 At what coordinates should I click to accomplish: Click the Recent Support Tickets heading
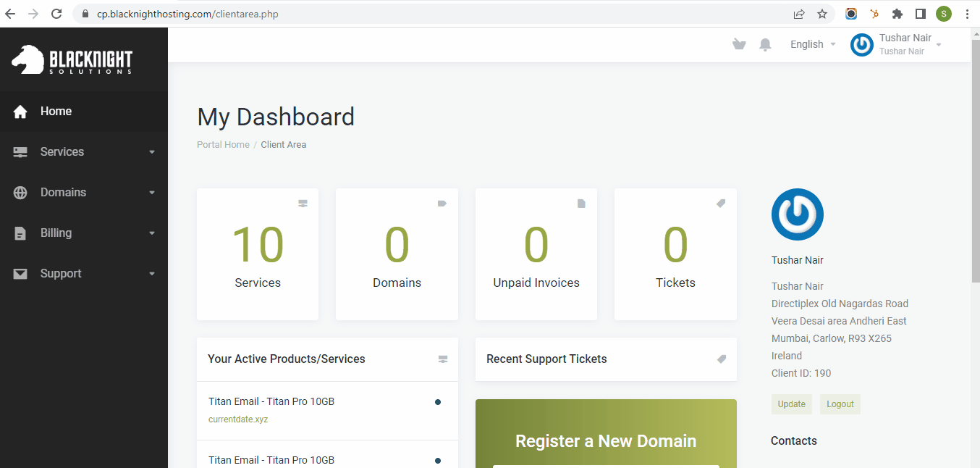pyautogui.click(x=546, y=359)
